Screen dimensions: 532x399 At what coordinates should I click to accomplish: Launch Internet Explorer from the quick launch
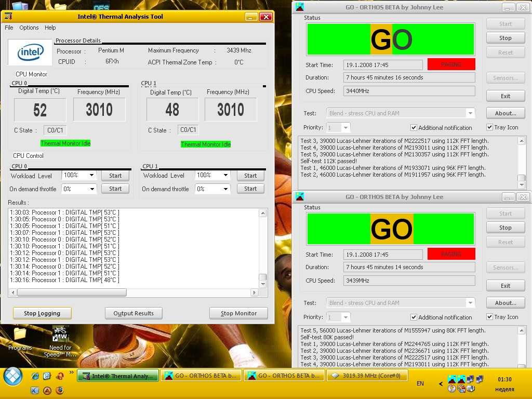click(35, 376)
